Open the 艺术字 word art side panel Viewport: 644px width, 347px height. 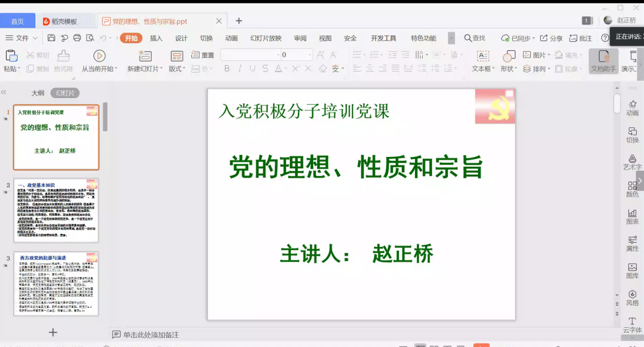632,162
